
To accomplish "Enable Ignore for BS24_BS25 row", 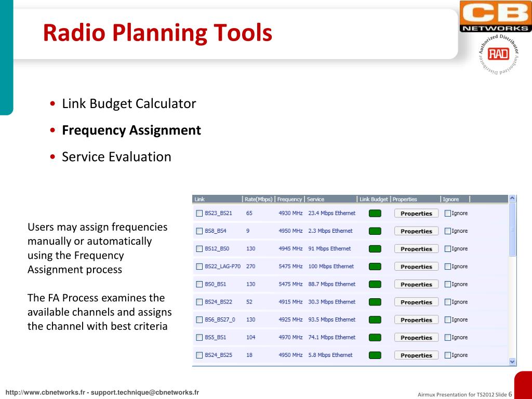I will point(447,355).
